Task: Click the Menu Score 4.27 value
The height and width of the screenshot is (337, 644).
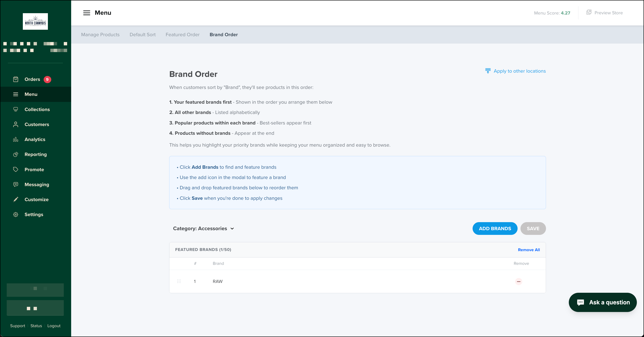Action: pos(565,13)
